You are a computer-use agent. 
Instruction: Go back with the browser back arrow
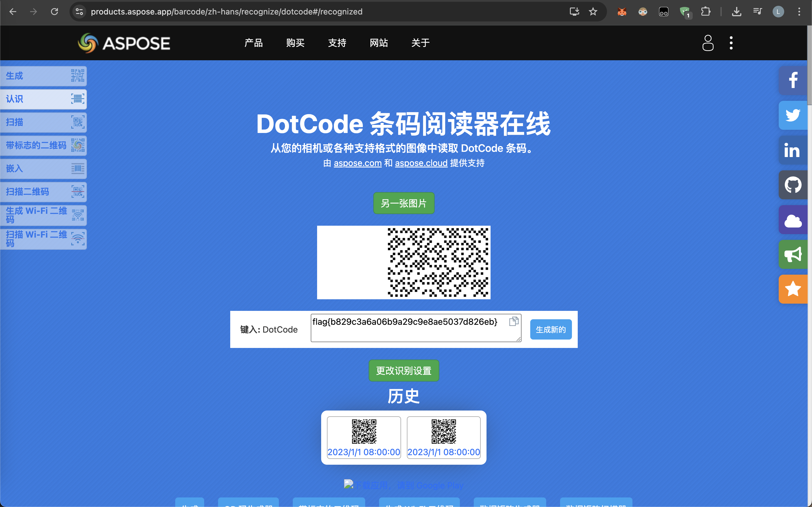pyautogui.click(x=13, y=12)
